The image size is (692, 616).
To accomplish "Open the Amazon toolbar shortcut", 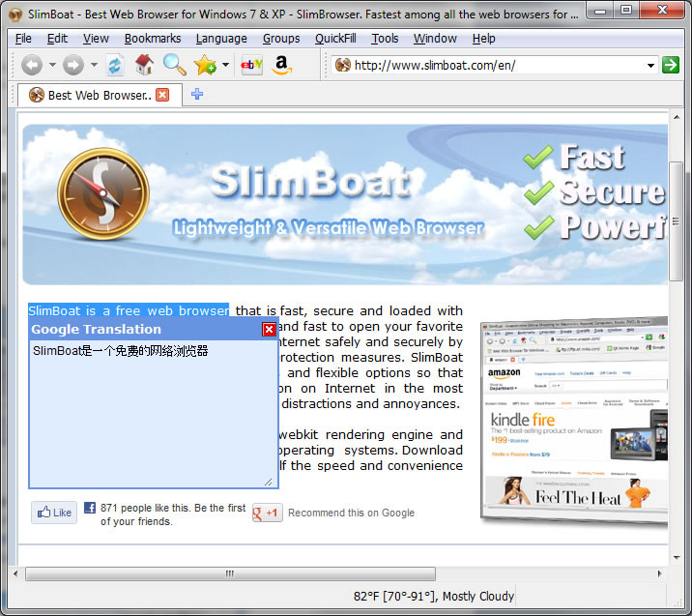I will point(281,65).
